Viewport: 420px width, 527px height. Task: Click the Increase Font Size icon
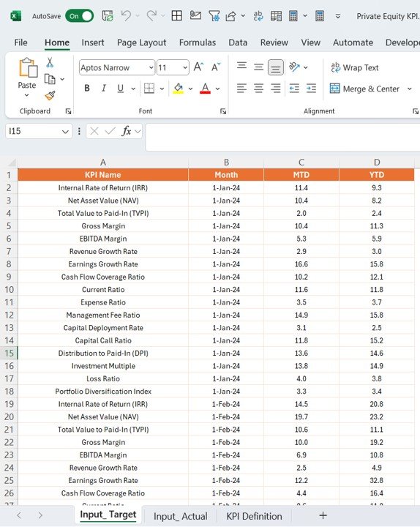point(198,67)
